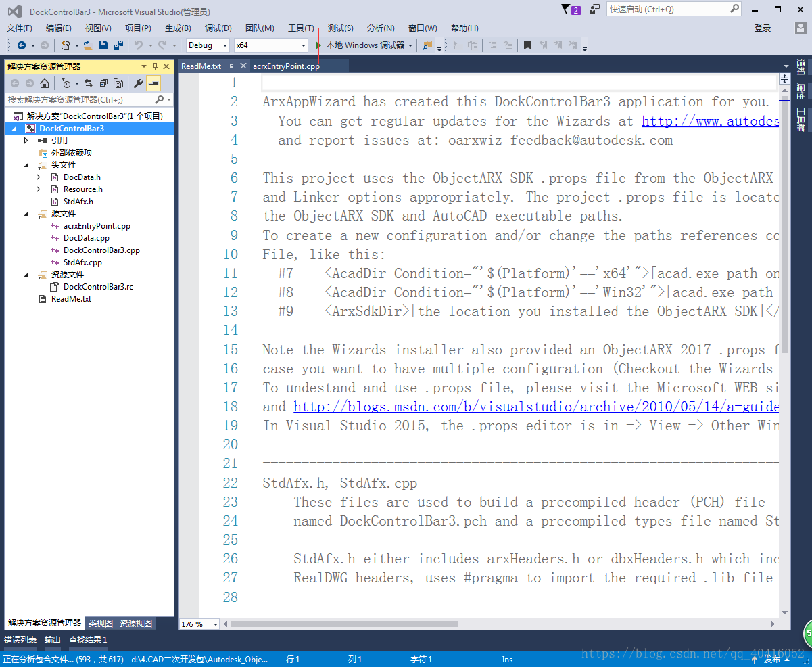Select the DockControlBar3 project icon
812x667 pixels.
[30, 128]
